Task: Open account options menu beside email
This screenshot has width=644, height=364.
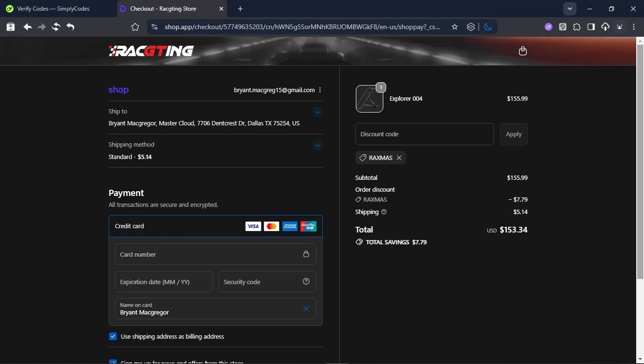Action: pyautogui.click(x=320, y=90)
